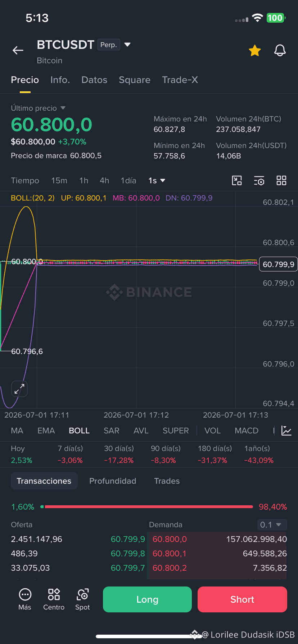Tap the Wi-Fi icon in status bar
The width and height of the screenshot is (298, 644).
tap(257, 18)
